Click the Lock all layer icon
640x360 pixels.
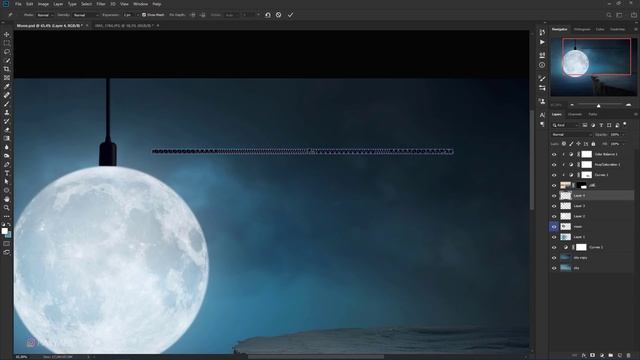(593, 144)
